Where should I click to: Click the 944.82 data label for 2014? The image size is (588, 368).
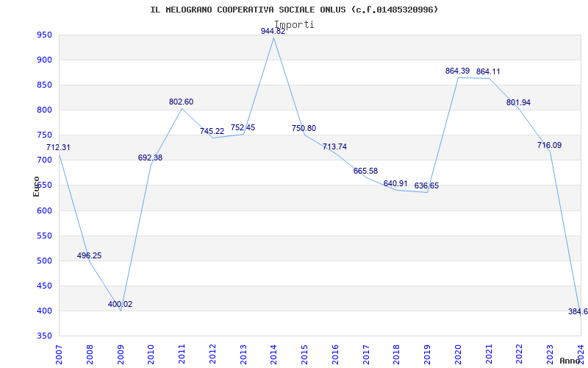coord(273,31)
